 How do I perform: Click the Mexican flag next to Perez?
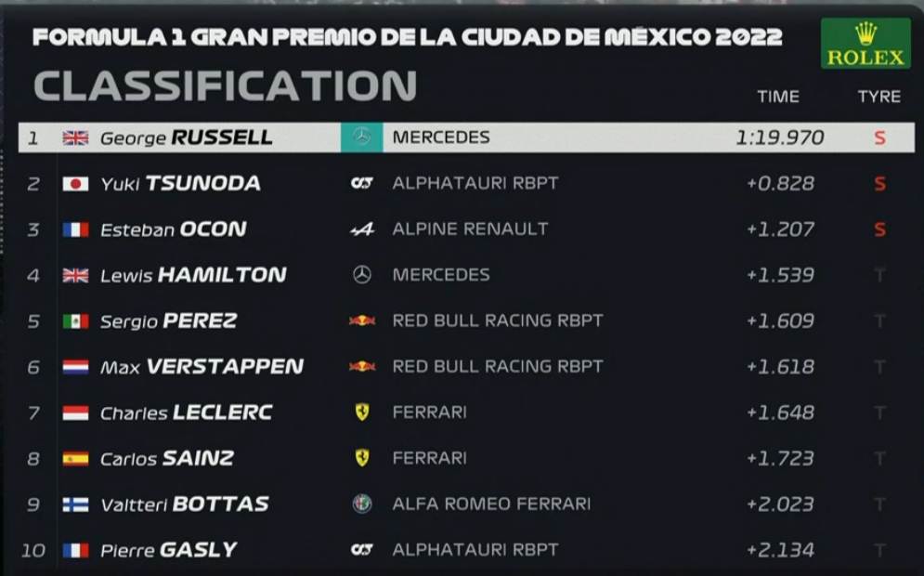tap(75, 321)
